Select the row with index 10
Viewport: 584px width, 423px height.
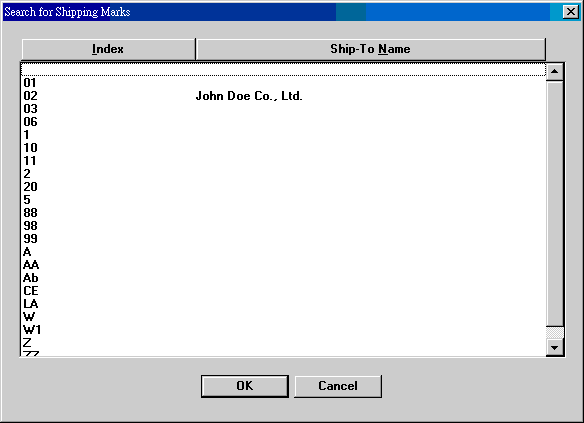pyautogui.click(x=283, y=148)
